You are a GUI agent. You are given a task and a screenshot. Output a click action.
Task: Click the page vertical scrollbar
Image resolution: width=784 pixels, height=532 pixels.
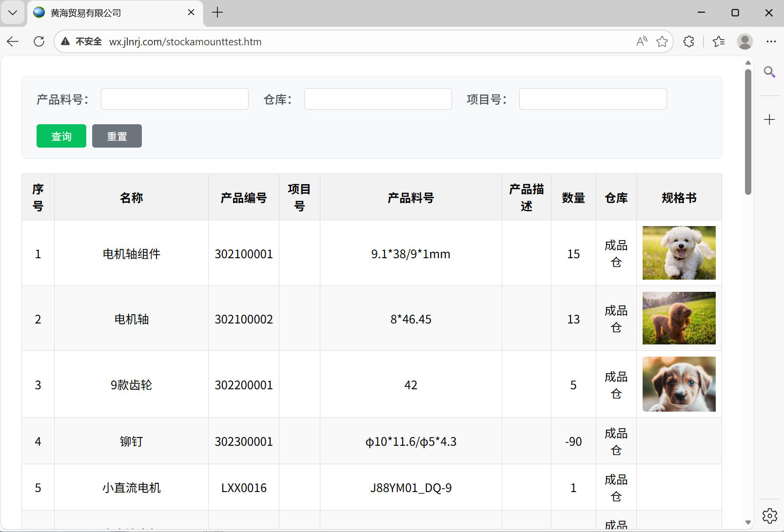(748, 132)
